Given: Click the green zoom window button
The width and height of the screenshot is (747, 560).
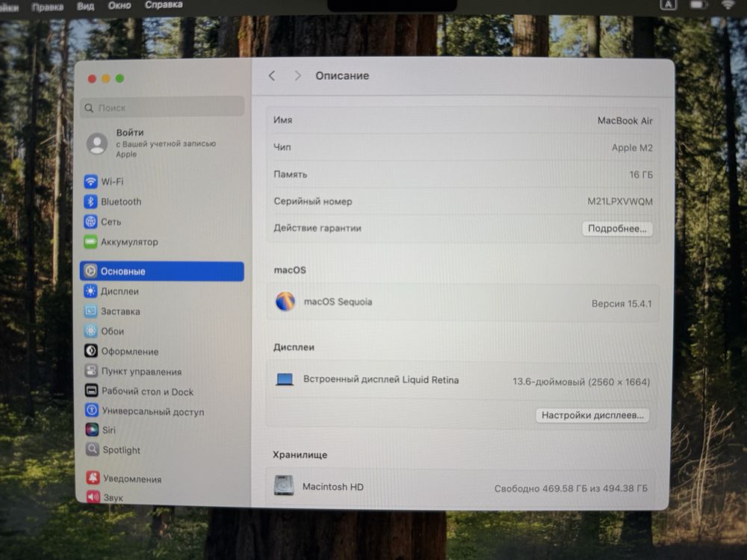Looking at the screenshot, I should click(120, 78).
